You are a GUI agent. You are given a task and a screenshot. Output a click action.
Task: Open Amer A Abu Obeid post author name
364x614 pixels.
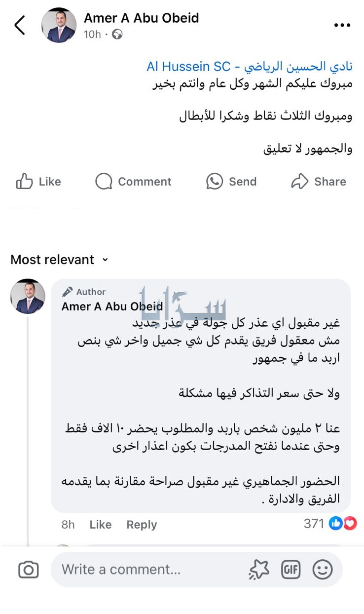141,18
